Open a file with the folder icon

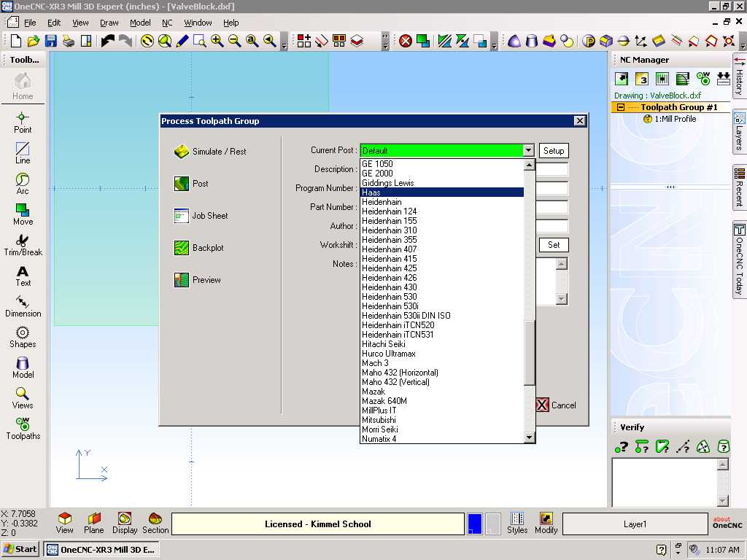[x=34, y=41]
